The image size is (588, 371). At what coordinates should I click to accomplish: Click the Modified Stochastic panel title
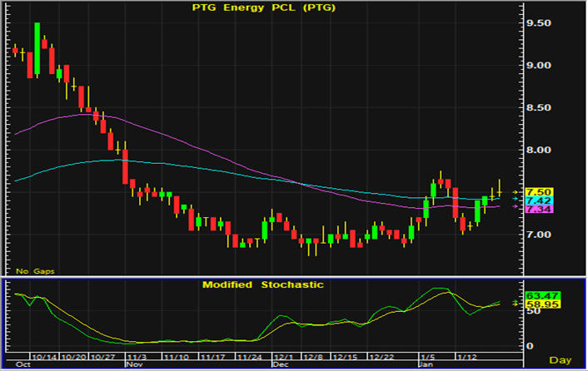[263, 284]
